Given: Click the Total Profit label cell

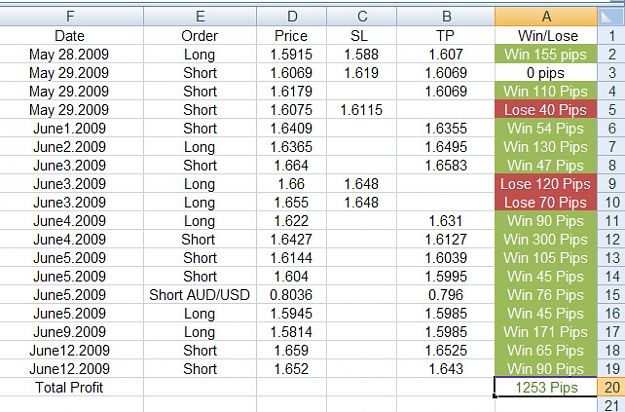Looking at the screenshot, I should click(x=71, y=387).
